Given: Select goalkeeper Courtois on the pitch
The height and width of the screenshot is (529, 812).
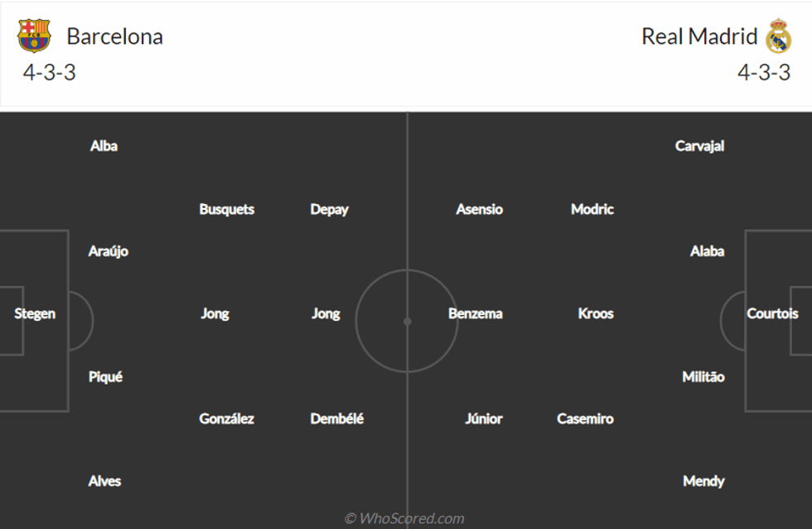Looking at the screenshot, I should point(772,313).
